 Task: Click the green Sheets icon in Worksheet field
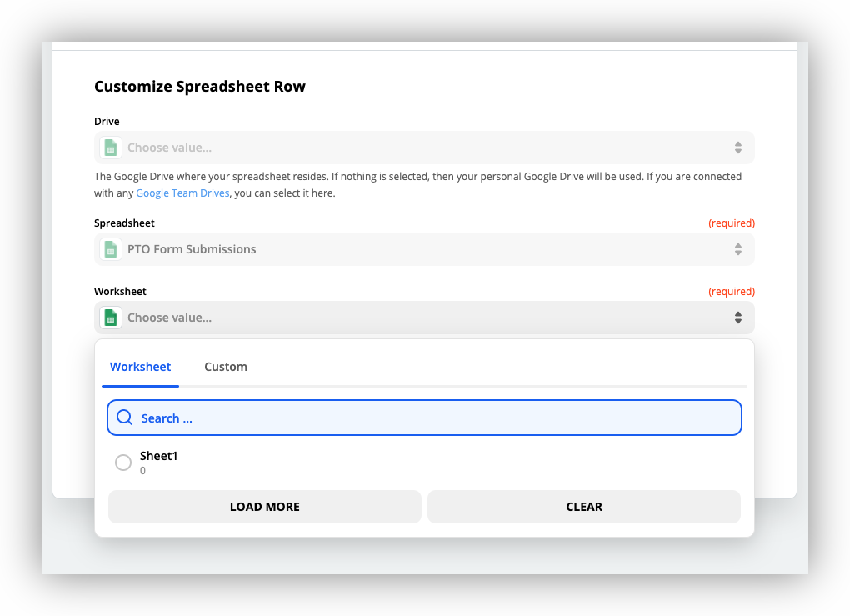coord(110,318)
